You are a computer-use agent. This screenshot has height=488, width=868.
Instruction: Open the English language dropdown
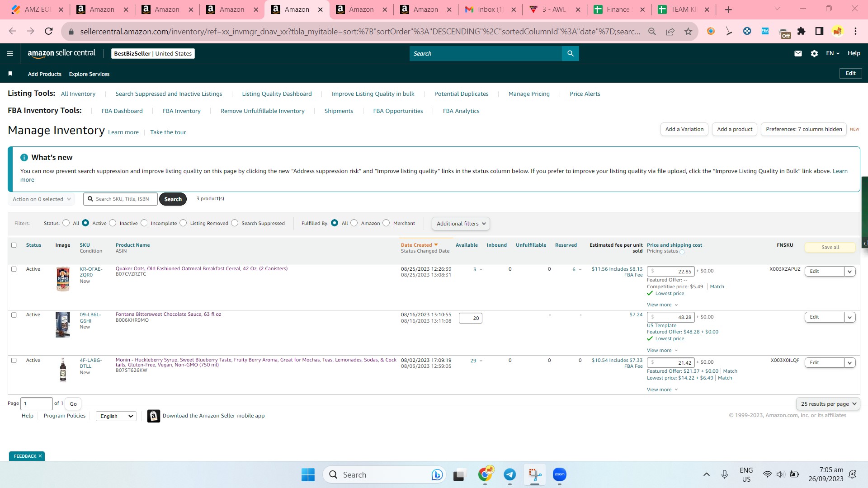(x=116, y=416)
